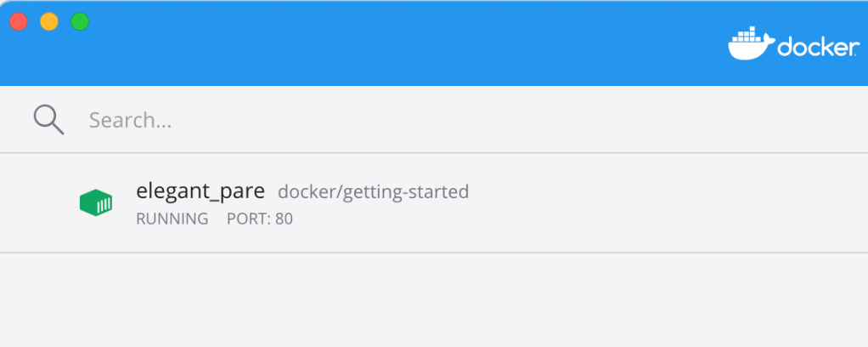The width and height of the screenshot is (868, 347).
Task: Click the search magnifier icon
Action: coord(48,120)
